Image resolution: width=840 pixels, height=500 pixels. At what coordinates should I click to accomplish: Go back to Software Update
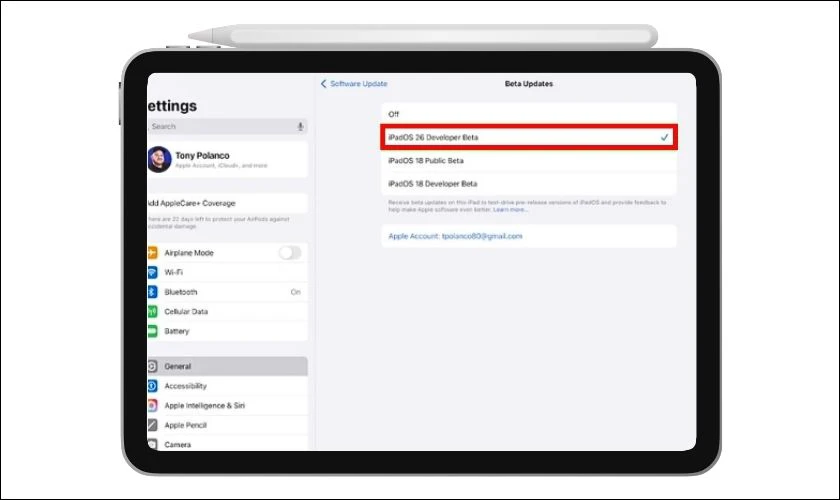tap(354, 84)
